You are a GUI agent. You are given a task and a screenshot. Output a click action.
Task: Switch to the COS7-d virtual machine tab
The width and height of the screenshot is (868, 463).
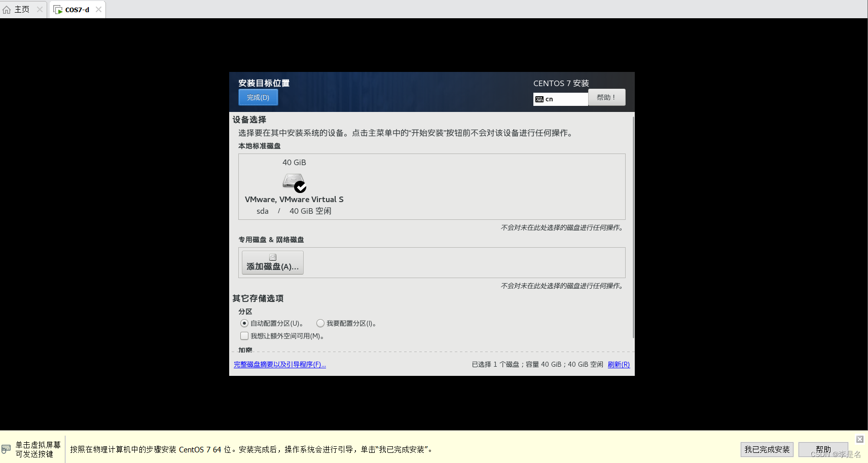click(x=77, y=9)
